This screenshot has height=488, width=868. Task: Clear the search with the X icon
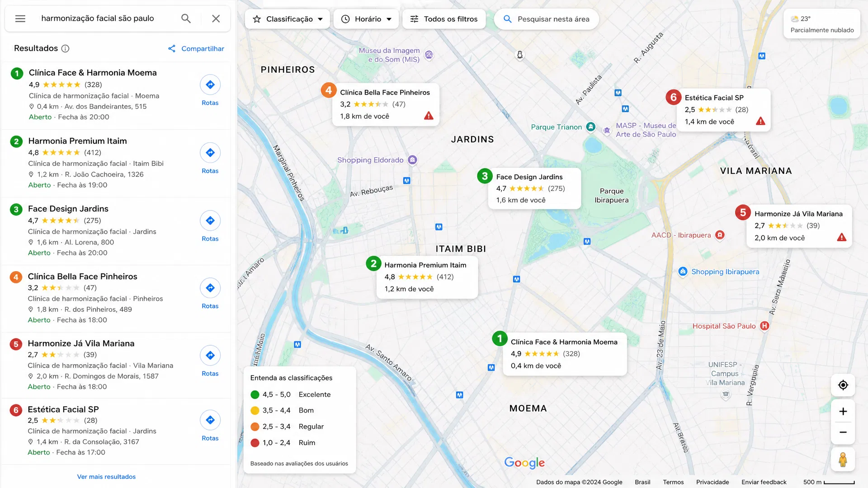216,19
